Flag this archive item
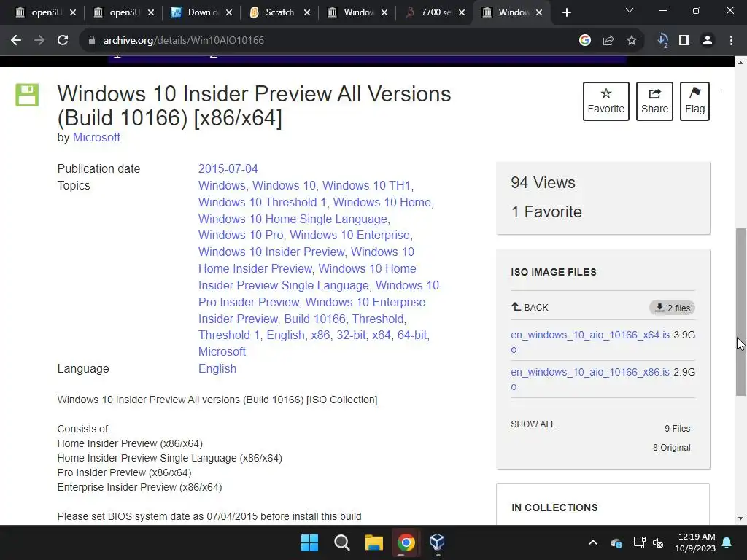The height and width of the screenshot is (560, 747). (x=694, y=101)
